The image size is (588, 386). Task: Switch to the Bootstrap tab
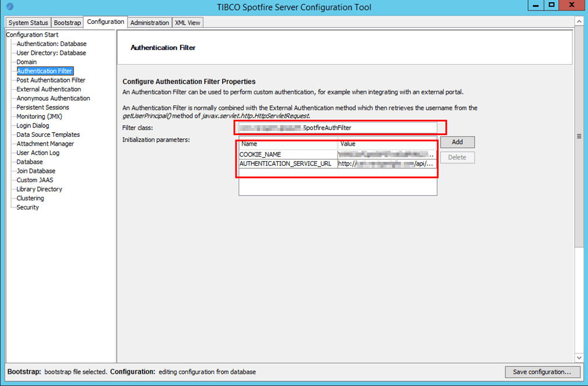click(x=67, y=23)
